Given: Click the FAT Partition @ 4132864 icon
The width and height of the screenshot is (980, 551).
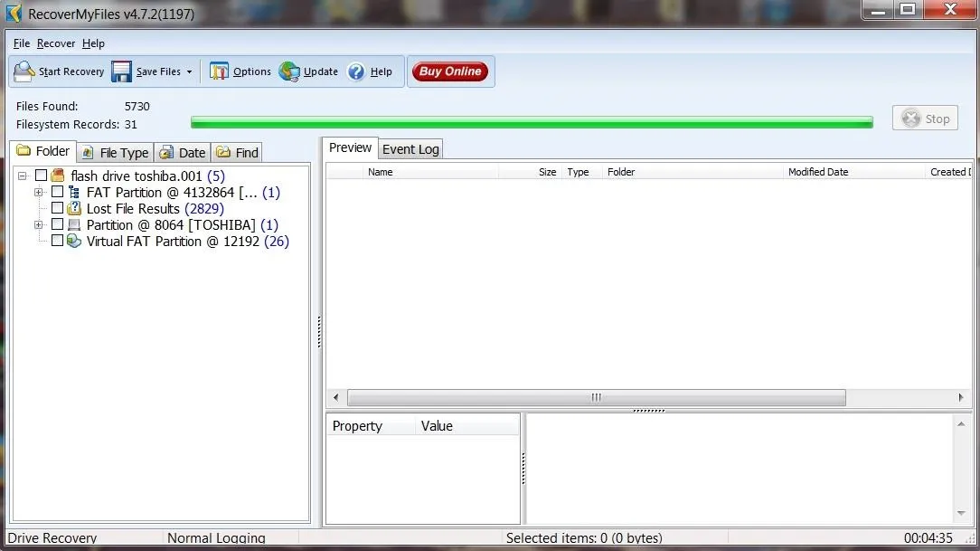Looking at the screenshot, I should (74, 192).
